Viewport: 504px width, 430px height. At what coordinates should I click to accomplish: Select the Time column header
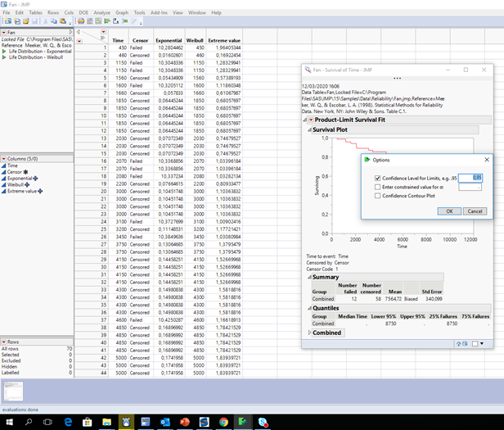pos(118,41)
